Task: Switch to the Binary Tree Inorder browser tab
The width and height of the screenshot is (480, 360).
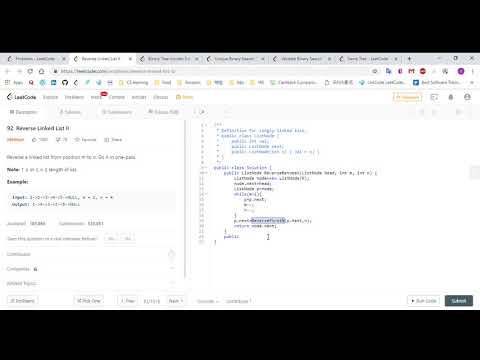Action: pyautogui.click(x=169, y=59)
